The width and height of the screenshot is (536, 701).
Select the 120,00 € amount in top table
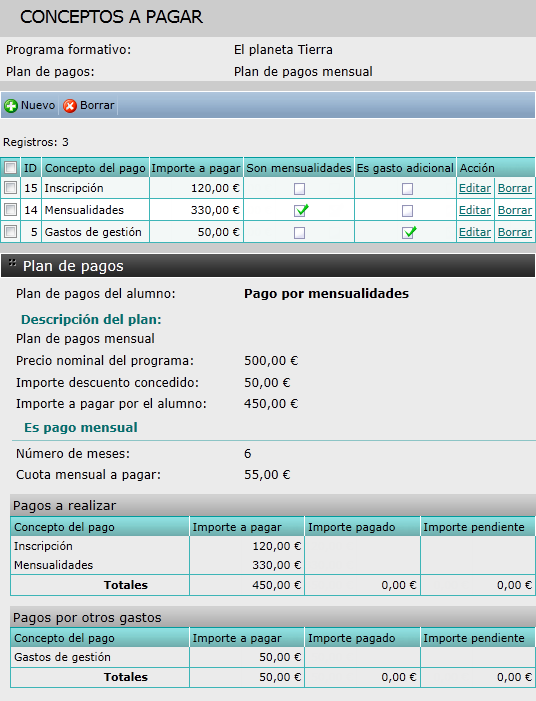[215, 188]
